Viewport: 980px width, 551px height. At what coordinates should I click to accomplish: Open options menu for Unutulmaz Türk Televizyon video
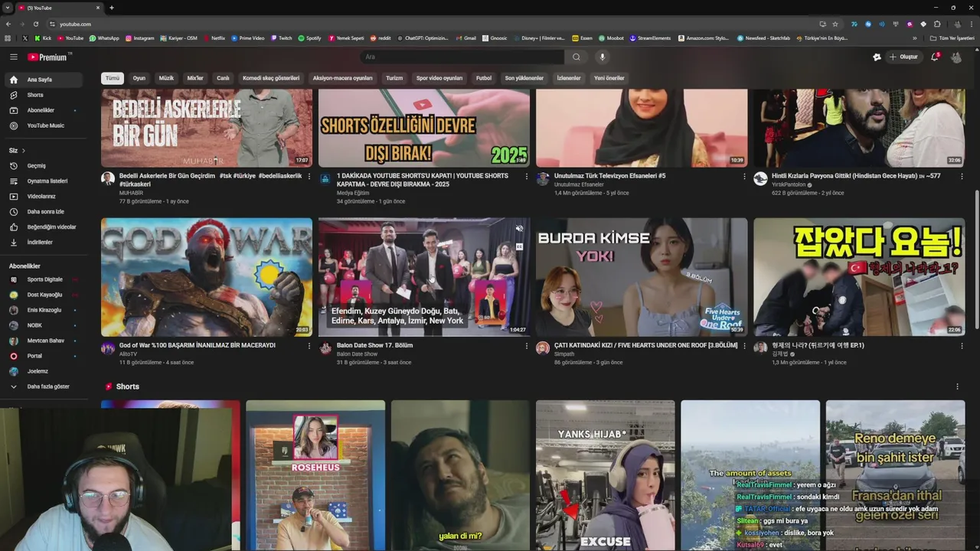click(x=744, y=176)
